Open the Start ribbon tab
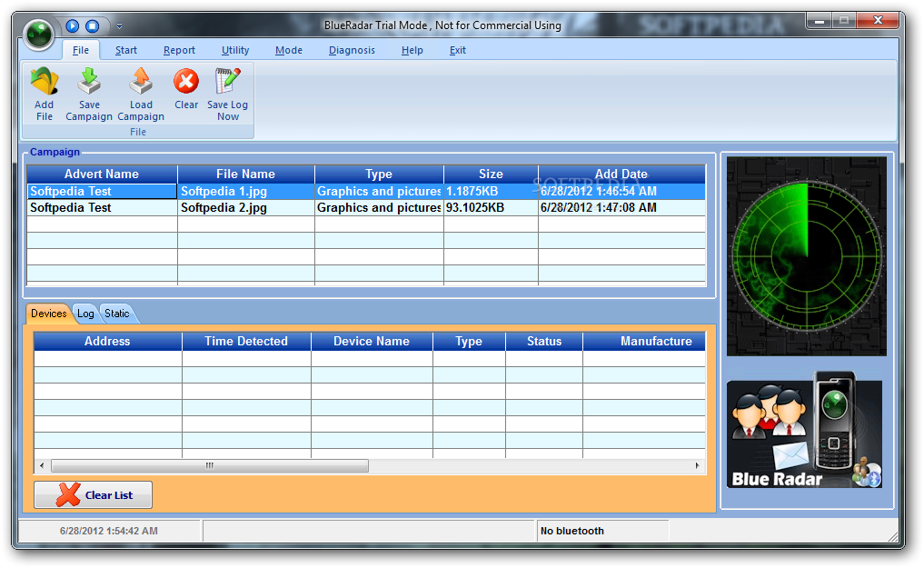924x568 pixels. coord(126,50)
